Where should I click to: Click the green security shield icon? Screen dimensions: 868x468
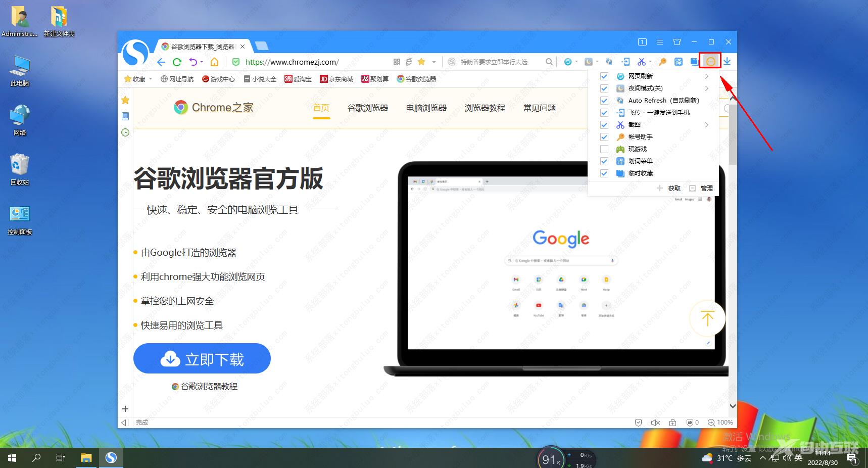pyautogui.click(x=235, y=62)
